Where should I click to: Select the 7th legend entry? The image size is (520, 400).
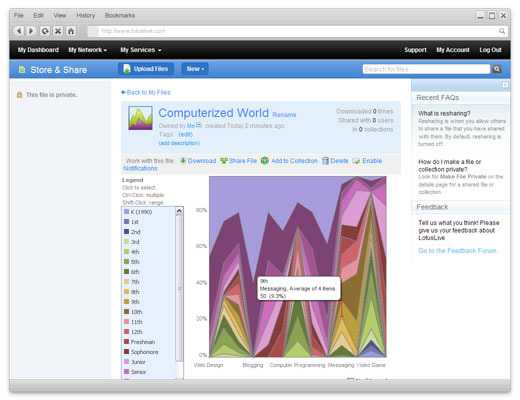[x=132, y=282]
